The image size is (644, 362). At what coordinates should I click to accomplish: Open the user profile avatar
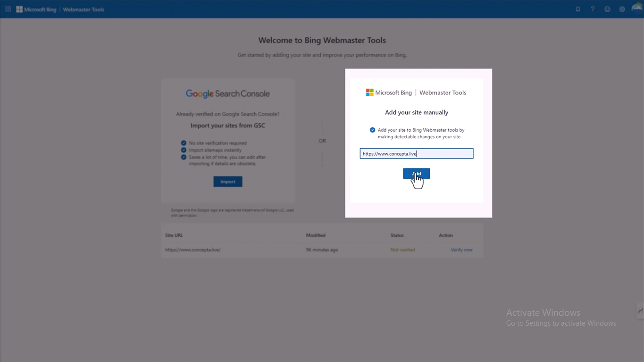tap(637, 9)
